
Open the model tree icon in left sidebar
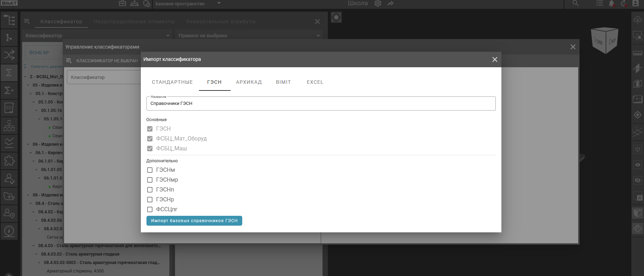click(x=9, y=20)
